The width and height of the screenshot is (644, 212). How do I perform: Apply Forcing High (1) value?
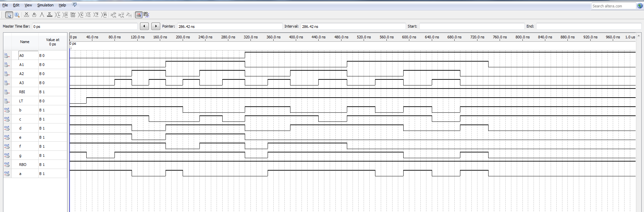(42, 15)
